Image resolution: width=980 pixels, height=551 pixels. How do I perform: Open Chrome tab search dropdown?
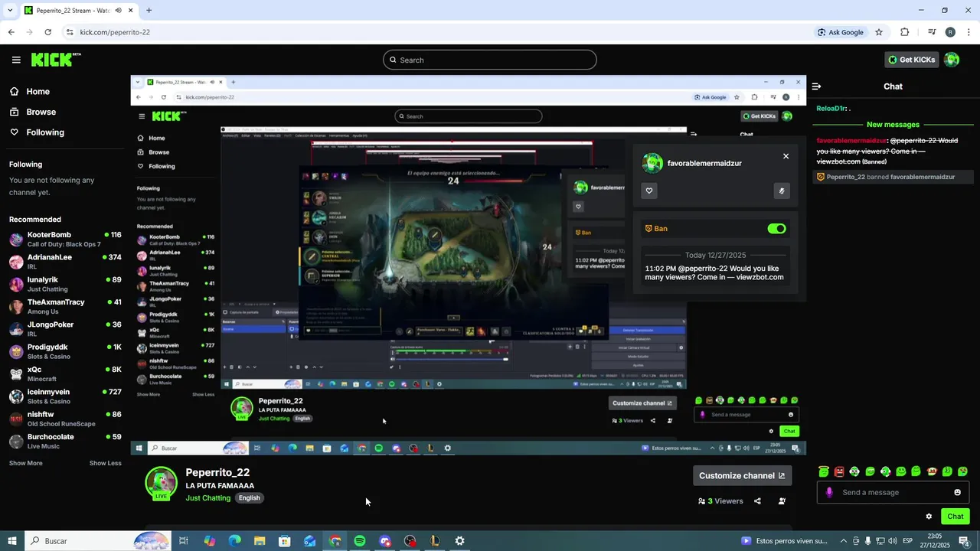point(10,11)
